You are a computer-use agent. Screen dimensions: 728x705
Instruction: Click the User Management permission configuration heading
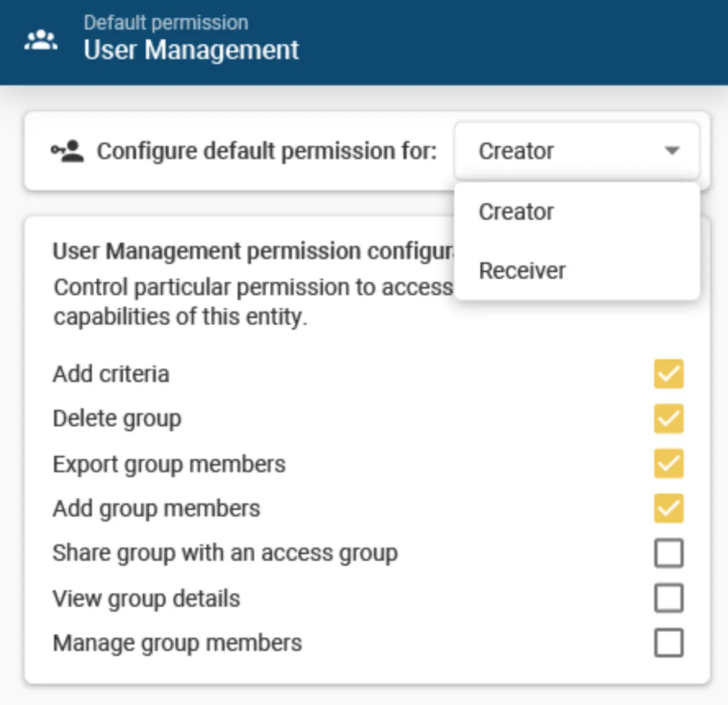(252, 251)
